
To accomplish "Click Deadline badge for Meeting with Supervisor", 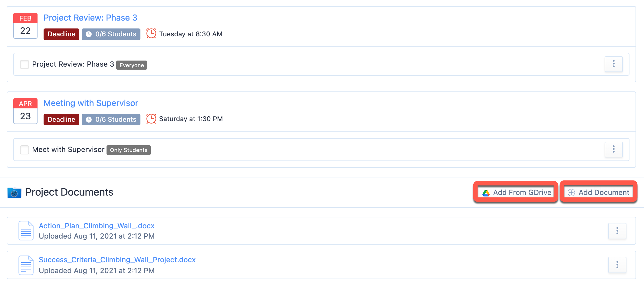I will click(61, 119).
